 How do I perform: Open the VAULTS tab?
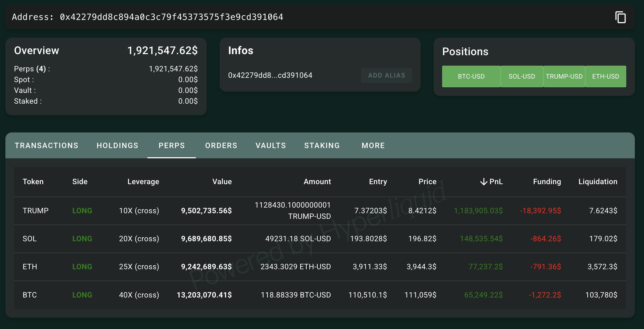[x=271, y=146]
